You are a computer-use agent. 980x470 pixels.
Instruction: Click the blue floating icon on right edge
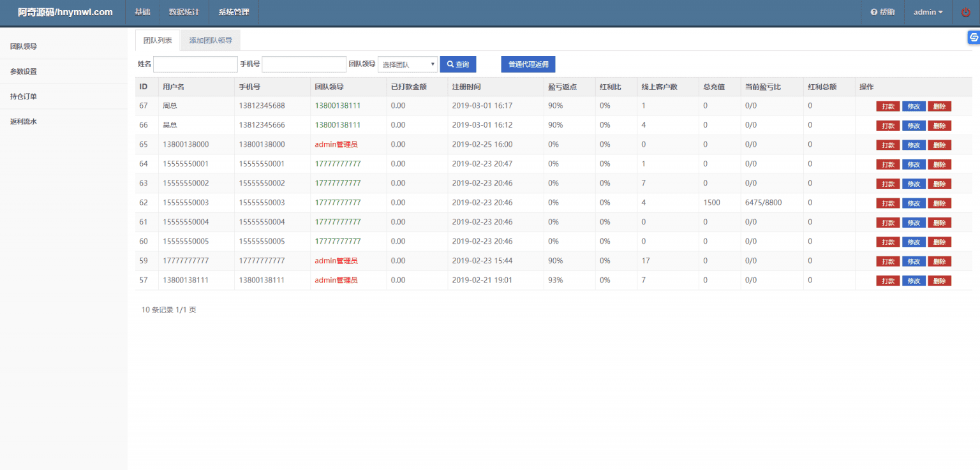(x=974, y=37)
